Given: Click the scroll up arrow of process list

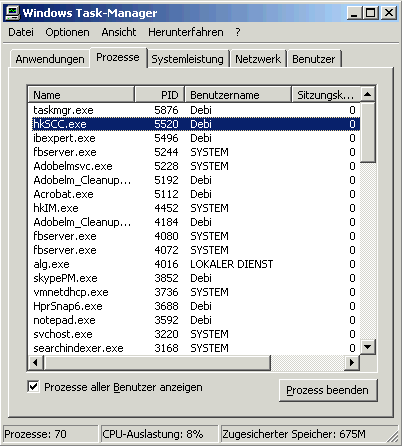Looking at the screenshot, I should coord(368,94).
